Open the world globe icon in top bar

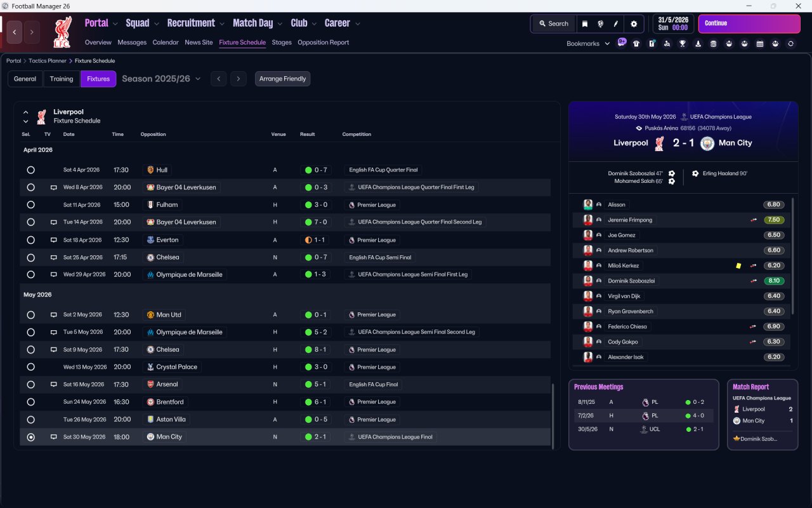pos(600,23)
